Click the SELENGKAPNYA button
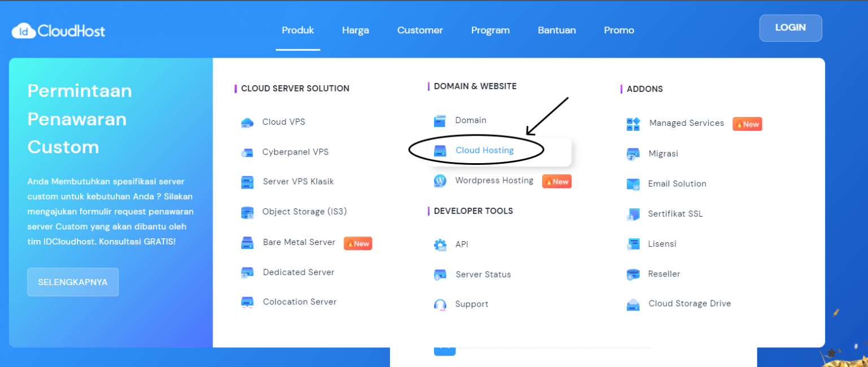The width and height of the screenshot is (868, 367). (x=72, y=282)
